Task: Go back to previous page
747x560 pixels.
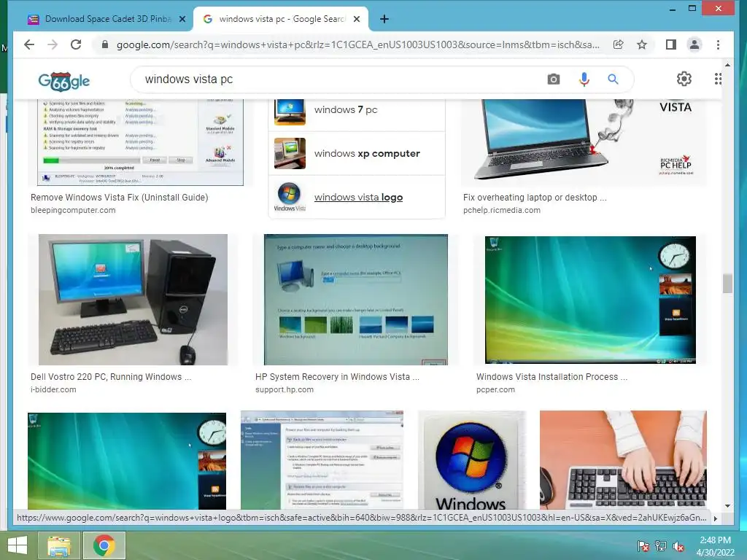Action: click(29, 44)
